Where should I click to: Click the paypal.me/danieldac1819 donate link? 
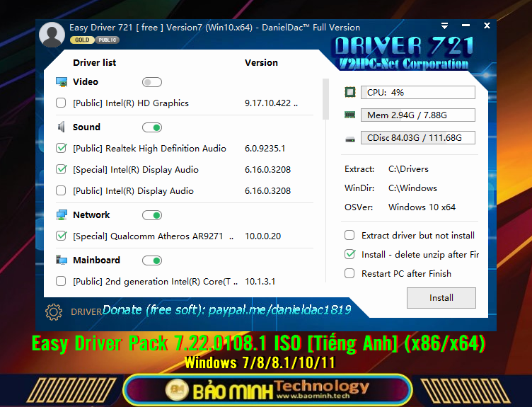point(280,310)
